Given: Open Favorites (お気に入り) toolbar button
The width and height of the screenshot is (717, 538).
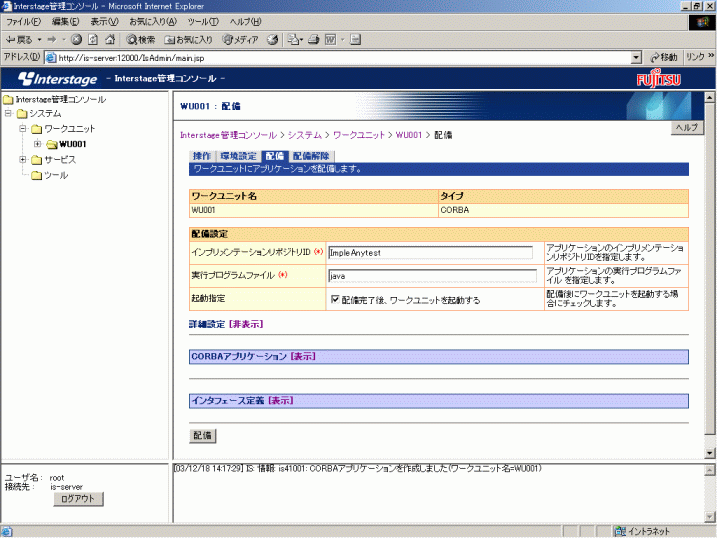Looking at the screenshot, I should 188,40.
